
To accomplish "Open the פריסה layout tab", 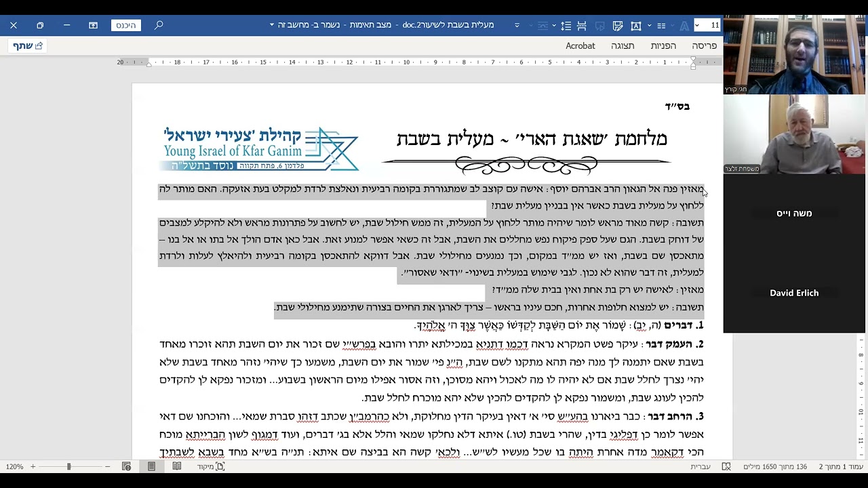I will coord(704,45).
